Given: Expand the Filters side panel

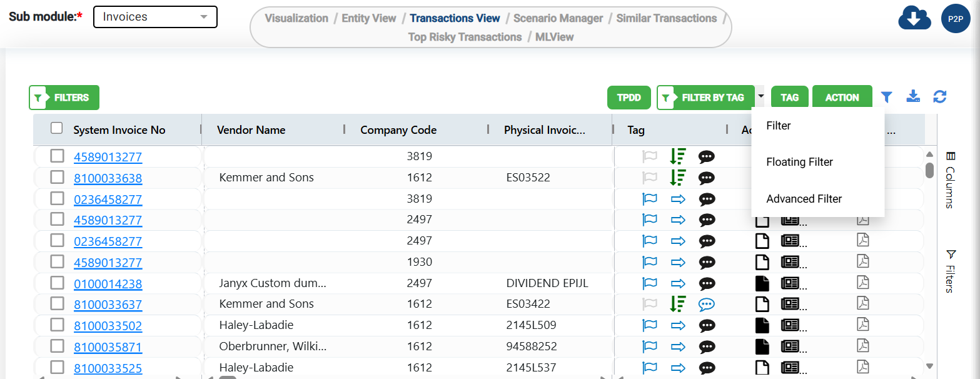Looking at the screenshot, I should 951,271.
